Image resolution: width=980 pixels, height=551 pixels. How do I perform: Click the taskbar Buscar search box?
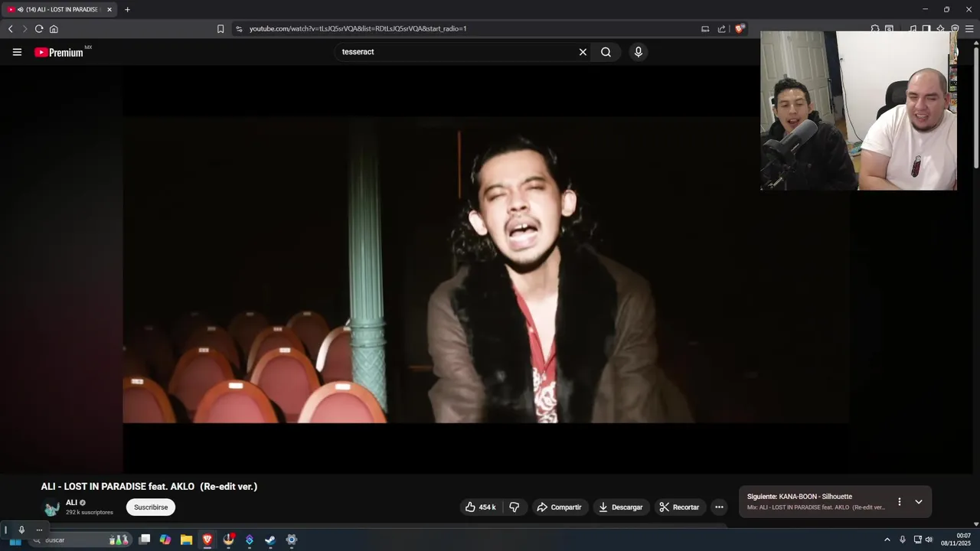(79, 540)
